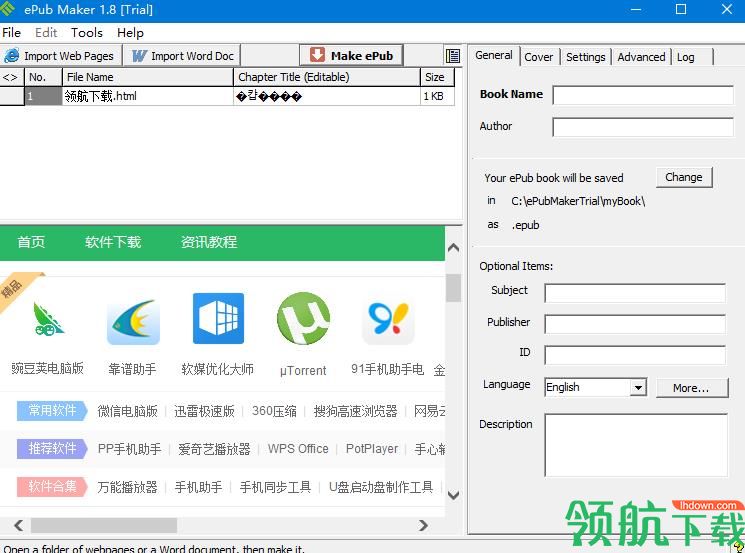Click the vertical scrollbar thumb in preview
Screen dimensions: 745x553
[453, 288]
